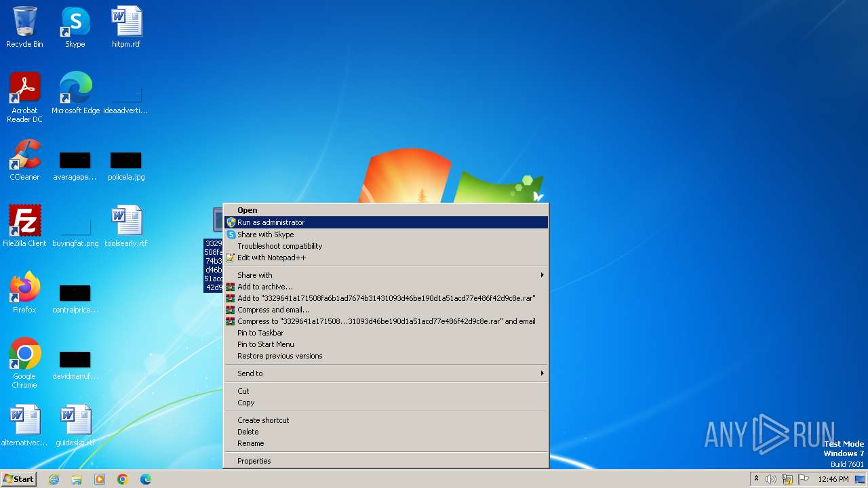Select the policela.jpg image file
The width and height of the screenshot is (868, 488).
[126, 166]
